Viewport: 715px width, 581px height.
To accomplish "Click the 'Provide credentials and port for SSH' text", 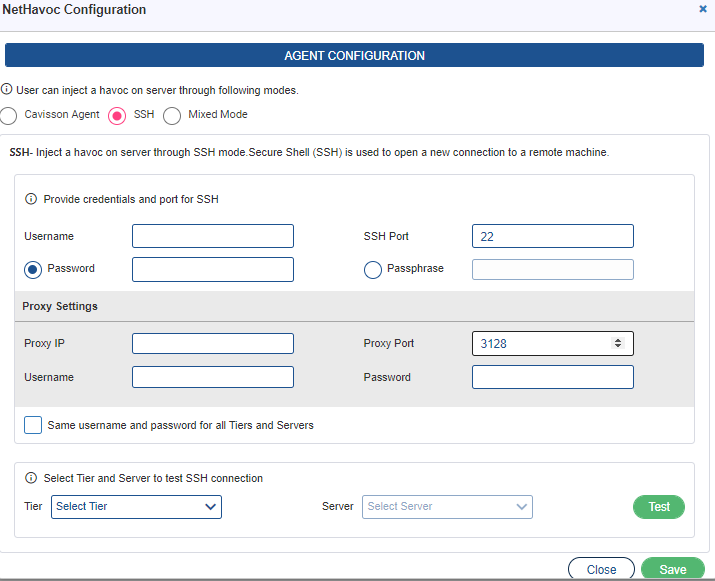I will pos(131,199).
